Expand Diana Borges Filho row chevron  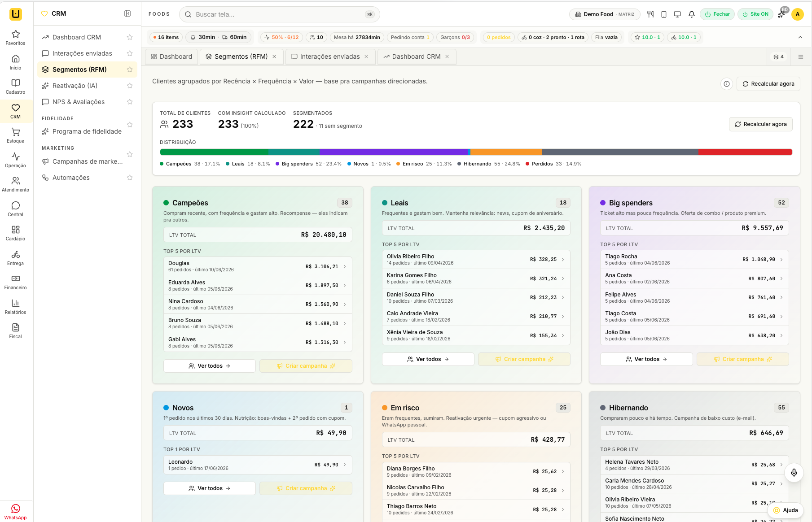563,471
